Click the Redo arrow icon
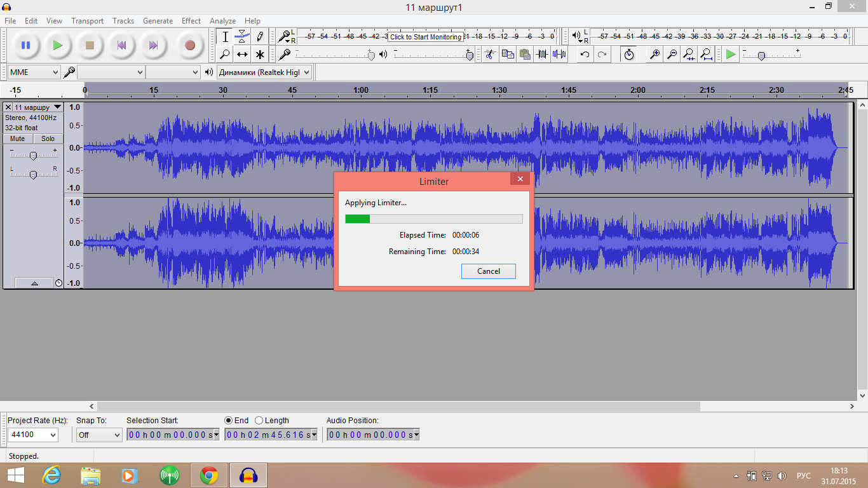This screenshot has width=868, height=488. [602, 54]
